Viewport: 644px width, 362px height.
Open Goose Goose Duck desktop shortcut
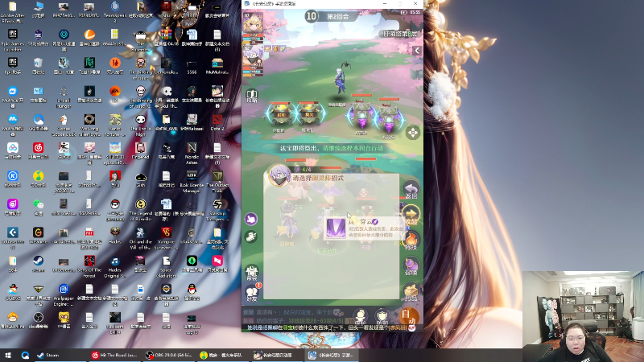point(64,125)
